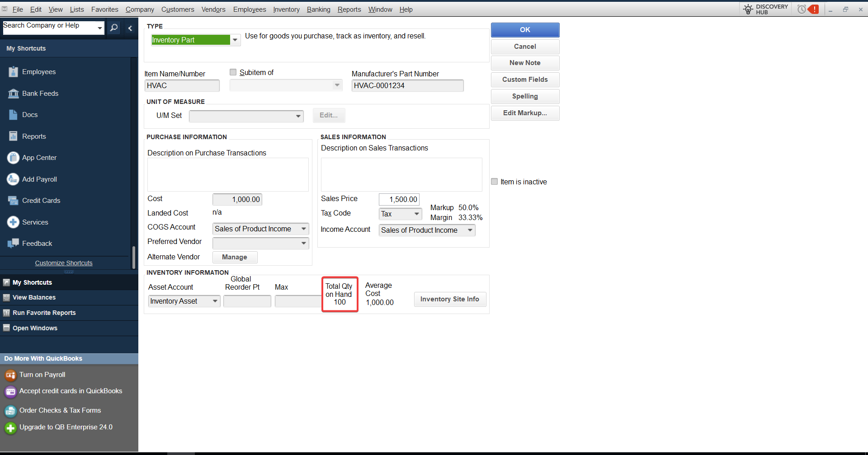Click the Cancel button

pyautogui.click(x=525, y=47)
